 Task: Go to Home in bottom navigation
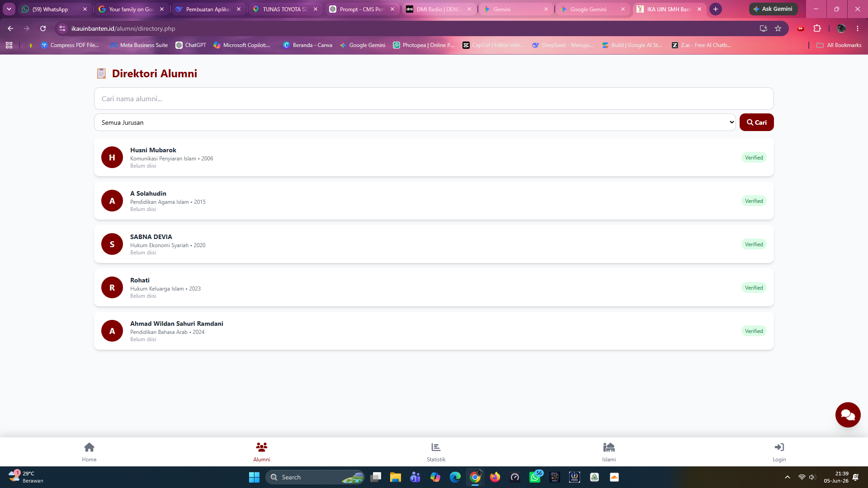pos(89,452)
